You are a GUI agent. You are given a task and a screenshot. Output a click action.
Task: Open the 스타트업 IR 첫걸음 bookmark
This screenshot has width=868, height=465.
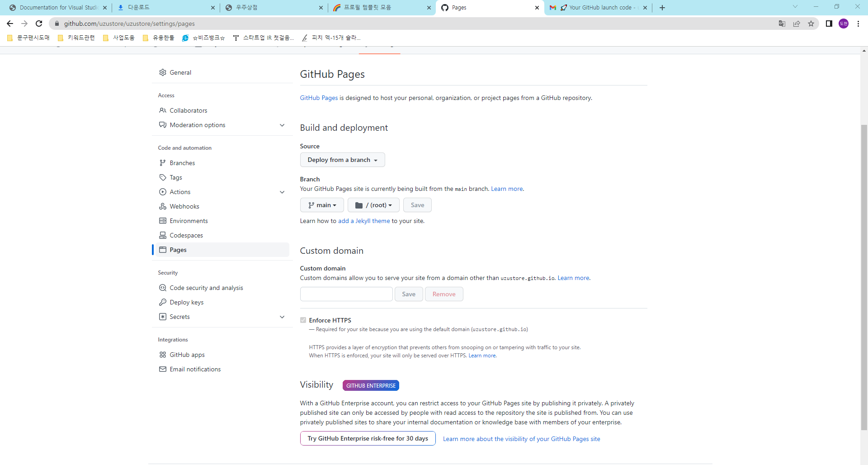[x=264, y=38]
